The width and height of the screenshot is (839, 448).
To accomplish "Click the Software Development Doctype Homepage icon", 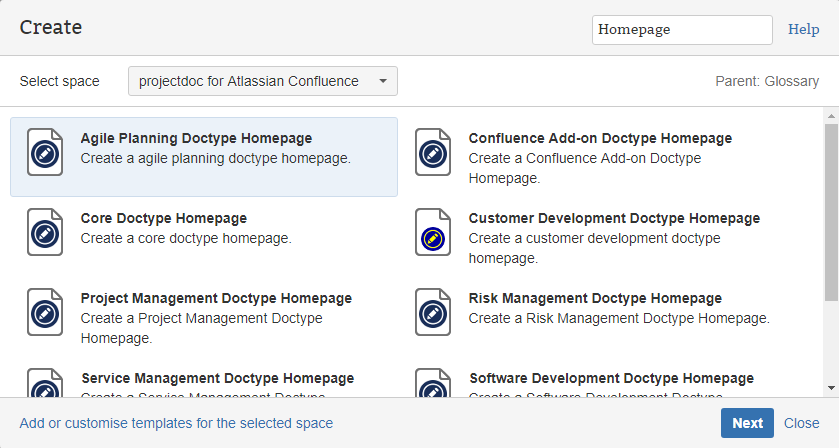I will click(x=432, y=385).
